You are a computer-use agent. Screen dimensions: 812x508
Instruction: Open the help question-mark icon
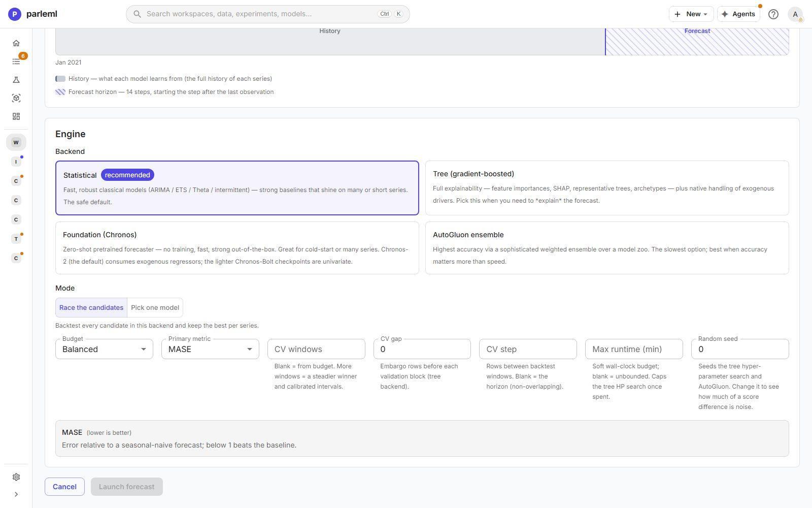(773, 14)
